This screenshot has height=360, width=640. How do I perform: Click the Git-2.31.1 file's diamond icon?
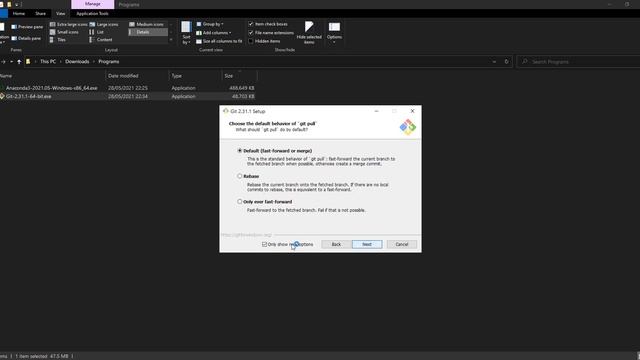[x=2, y=96]
